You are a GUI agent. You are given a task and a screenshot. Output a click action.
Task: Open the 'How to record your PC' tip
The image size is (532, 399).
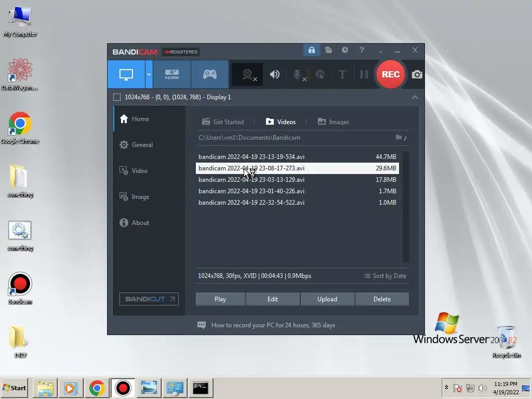click(273, 325)
